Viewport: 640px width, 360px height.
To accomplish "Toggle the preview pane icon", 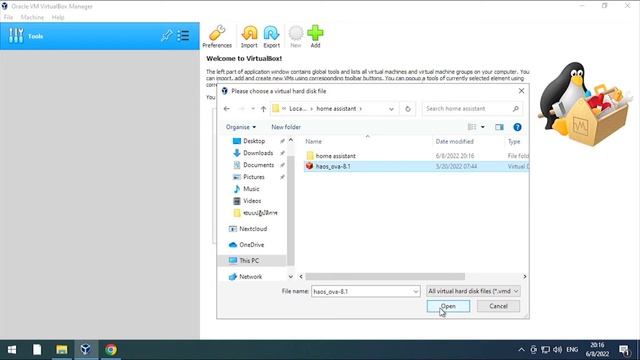I will [499, 127].
